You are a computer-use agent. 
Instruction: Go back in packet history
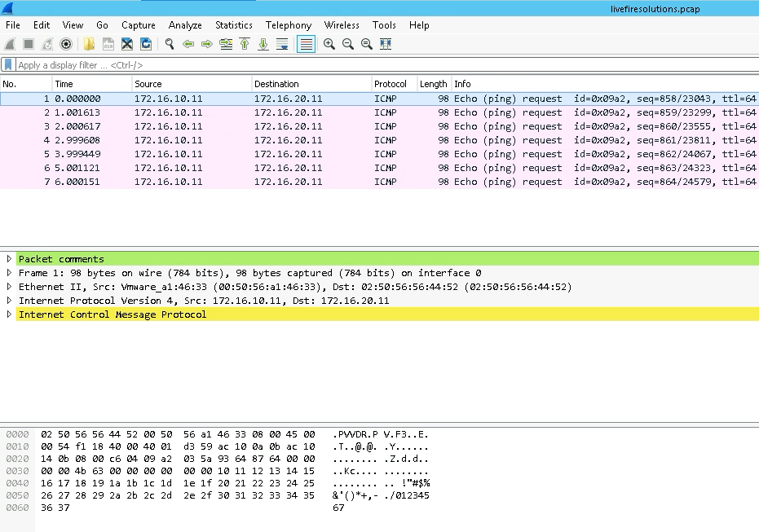click(x=188, y=45)
